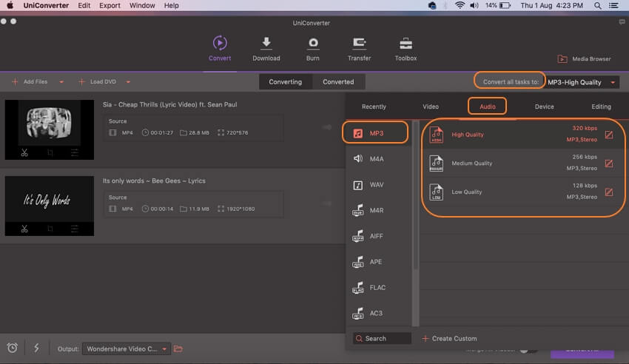Open the Audio tab
The image size is (629, 364).
(x=488, y=107)
